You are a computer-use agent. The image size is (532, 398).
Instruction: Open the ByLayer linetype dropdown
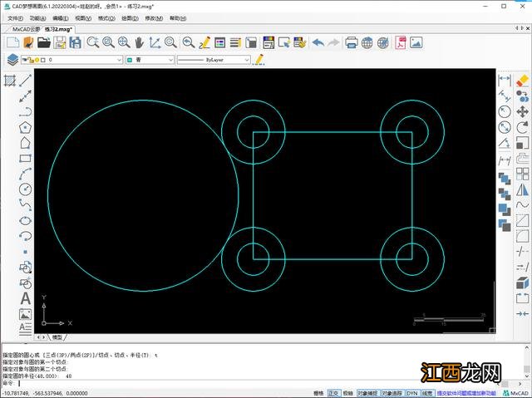click(246, 60)
